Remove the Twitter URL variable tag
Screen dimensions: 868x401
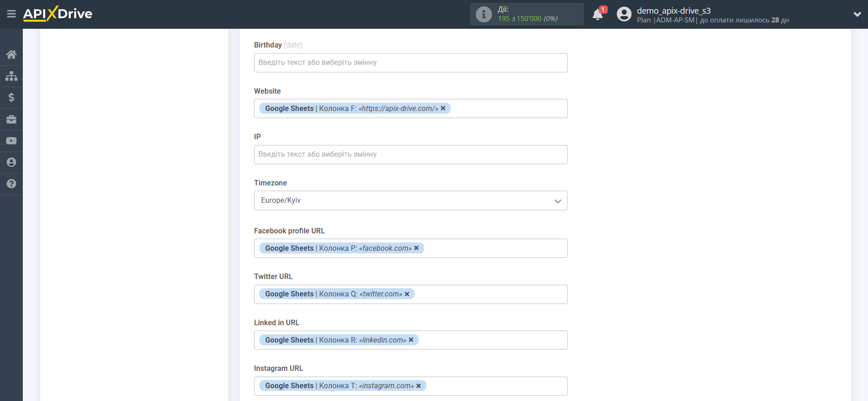click(407, 294)
